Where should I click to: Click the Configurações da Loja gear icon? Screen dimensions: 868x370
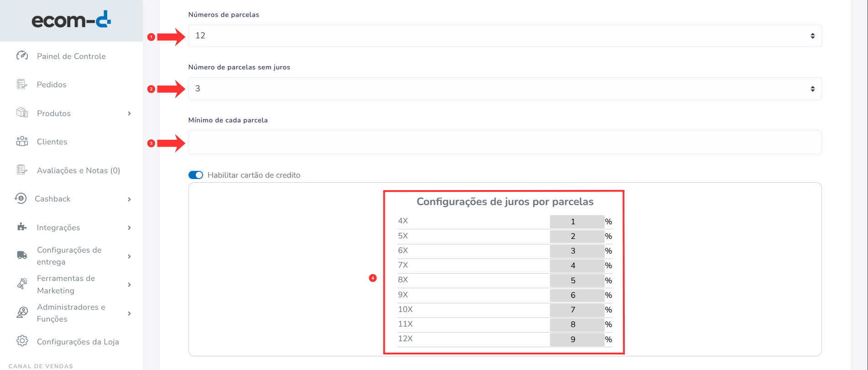pyautogui.click(x=22, y=341)
